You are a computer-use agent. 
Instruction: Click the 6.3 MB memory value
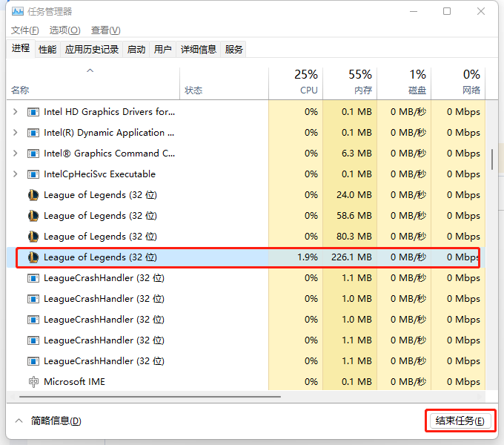357,154
